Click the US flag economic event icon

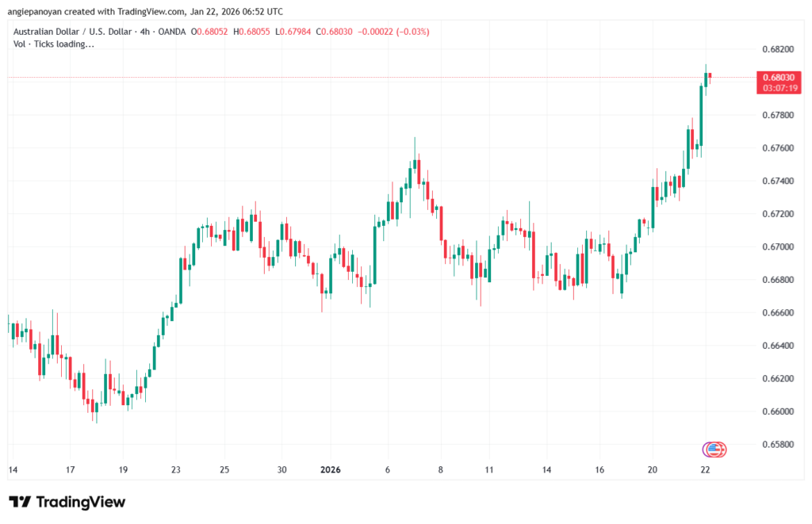715,449
